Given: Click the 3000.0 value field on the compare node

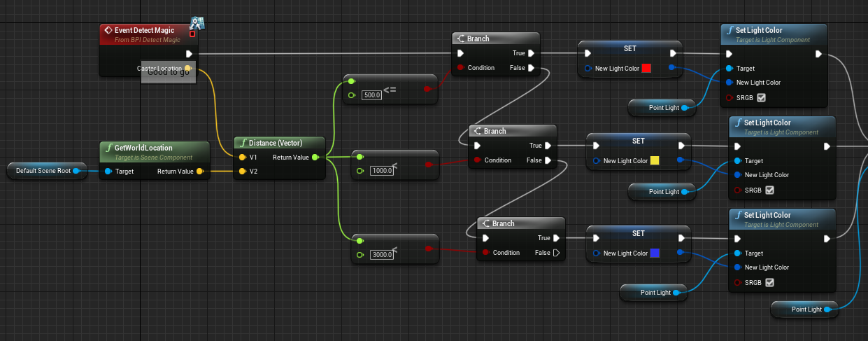Looking at the screenshot, I should pyautogui.click(x=383, y=255).
